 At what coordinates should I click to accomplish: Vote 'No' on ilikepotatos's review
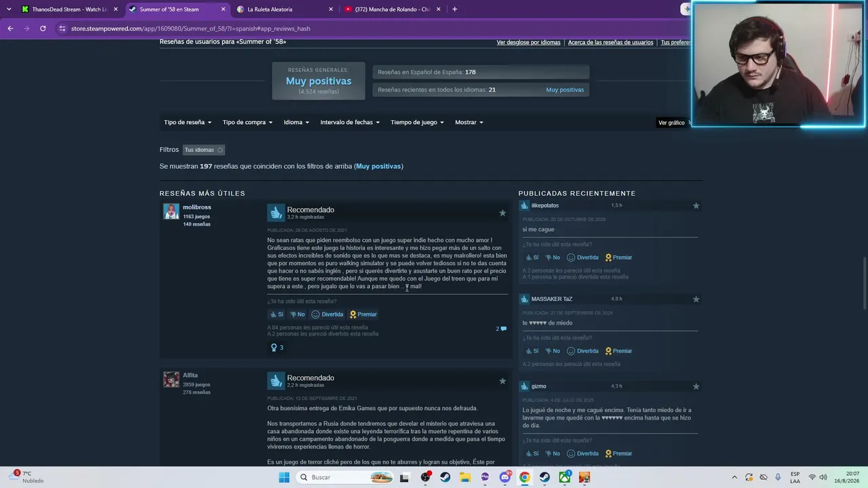[553, 258]
